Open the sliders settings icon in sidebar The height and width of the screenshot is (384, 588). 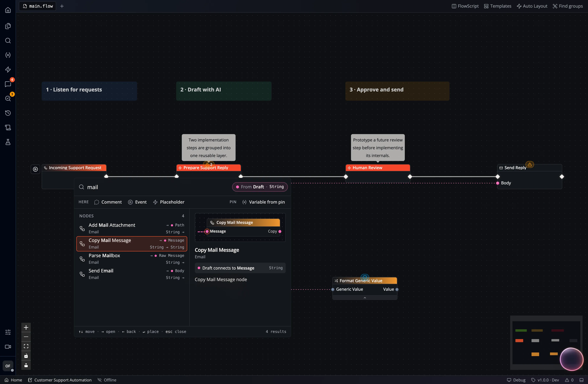(x=8, y=332)
